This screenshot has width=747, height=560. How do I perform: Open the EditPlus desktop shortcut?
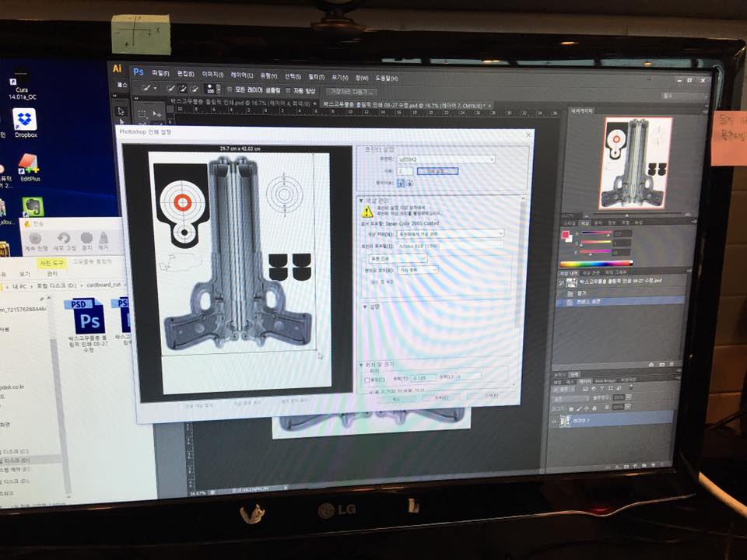pos(29,164)
